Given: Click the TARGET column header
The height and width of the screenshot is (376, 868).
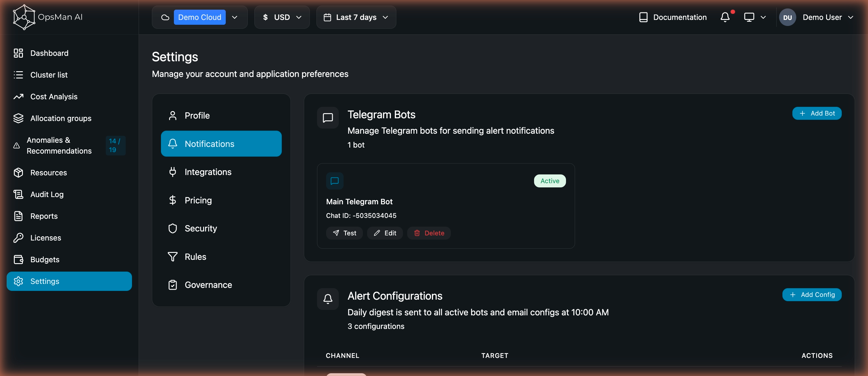Looking at the screenshot, I should pos(494,355).
